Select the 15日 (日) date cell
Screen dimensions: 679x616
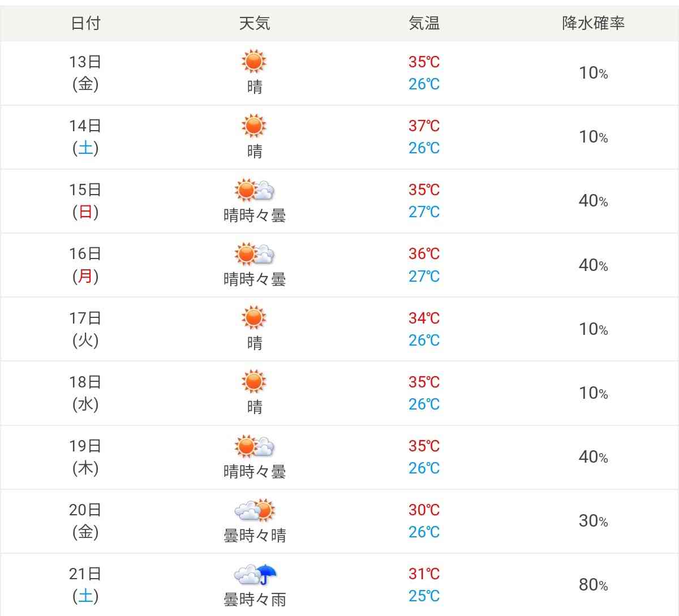click(85, 201)
